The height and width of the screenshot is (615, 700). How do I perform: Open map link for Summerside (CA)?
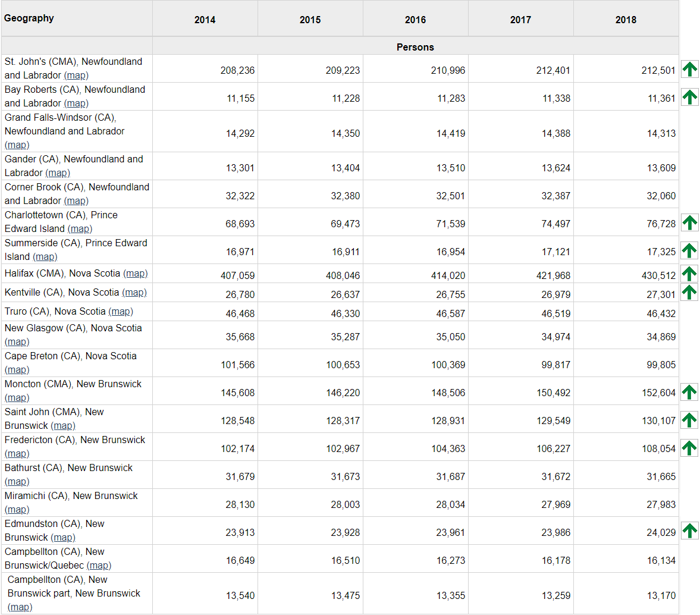pos(45,257)
